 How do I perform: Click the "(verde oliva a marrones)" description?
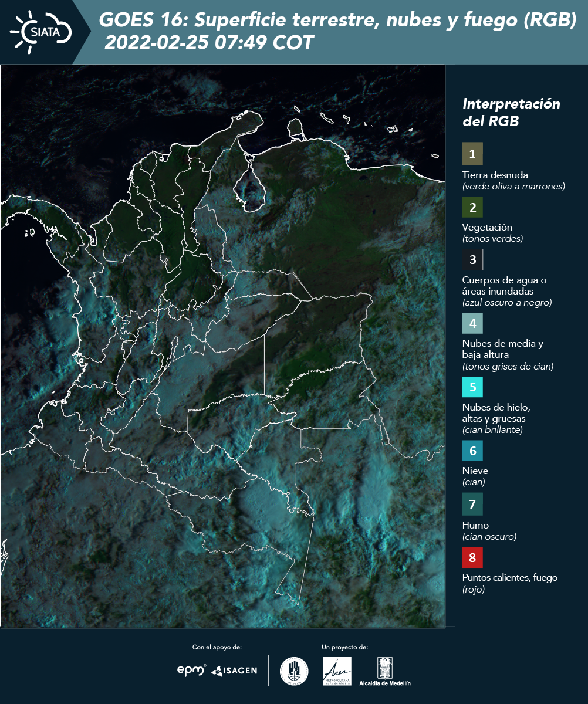click(x=513, y=187)
